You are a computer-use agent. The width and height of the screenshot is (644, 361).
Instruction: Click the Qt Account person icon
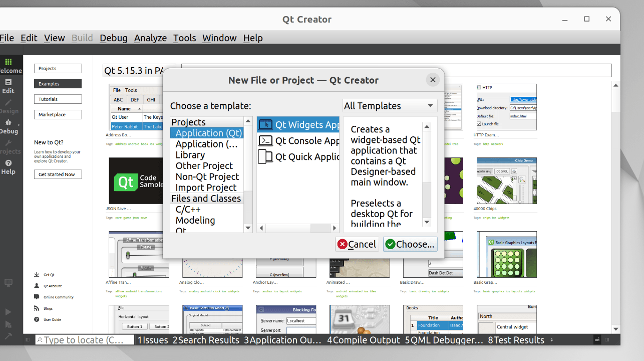click(x=37, y=286)
